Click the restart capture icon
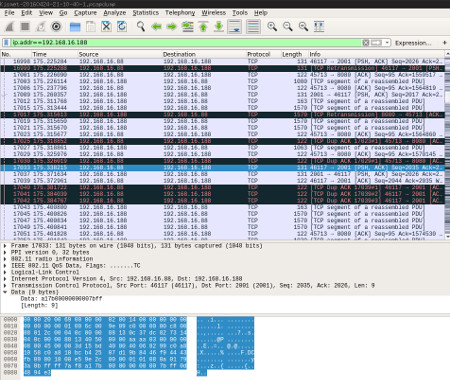This screenshot has width=450, height=380. click(40, 27)
